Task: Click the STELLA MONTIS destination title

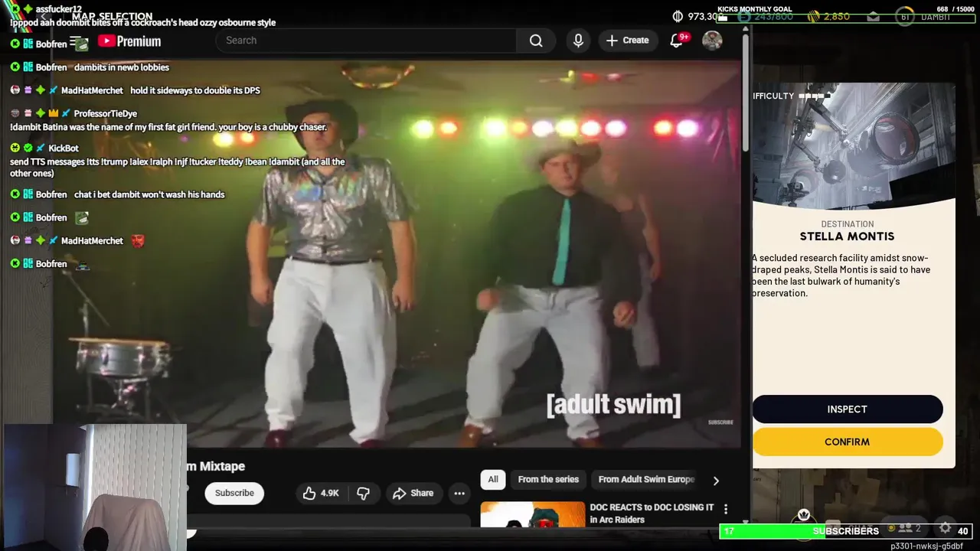Action: [x=847, y=236]
